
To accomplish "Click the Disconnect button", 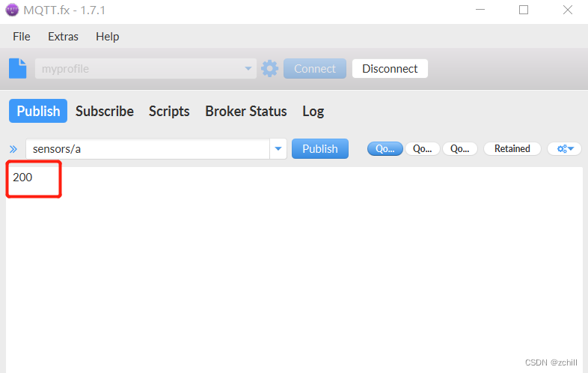I will click(390, 68).
